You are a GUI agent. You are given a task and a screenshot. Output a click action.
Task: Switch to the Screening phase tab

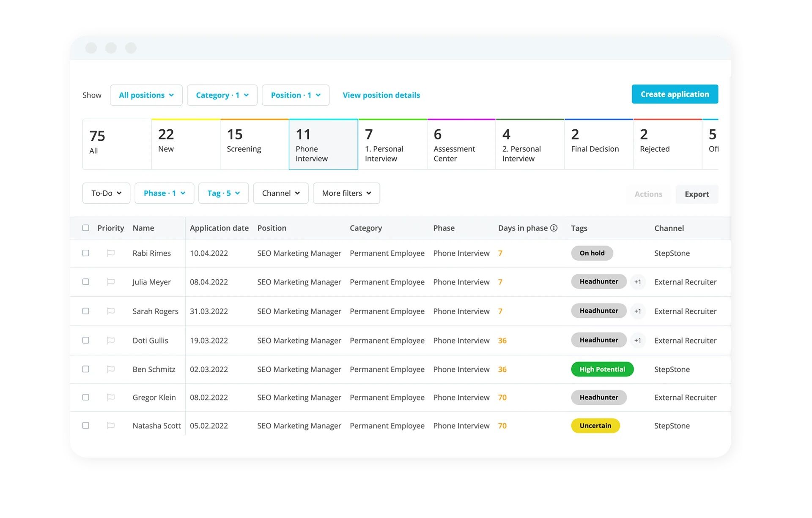click(254, 144)
